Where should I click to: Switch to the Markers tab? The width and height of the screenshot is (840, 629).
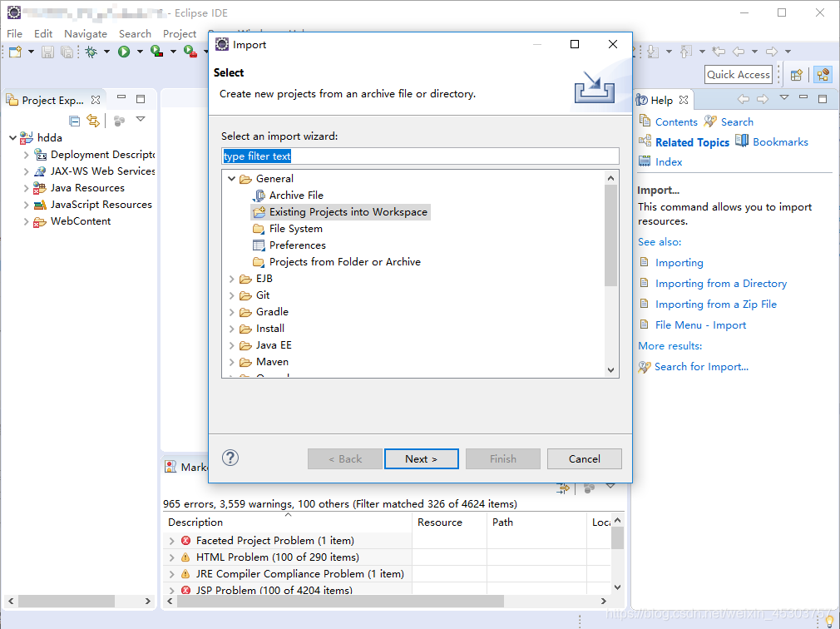186,468
